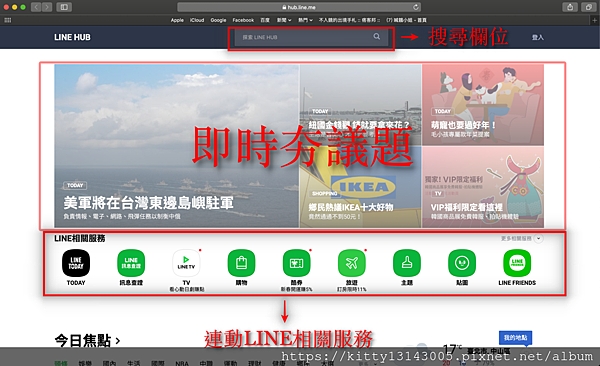Open the Apple bookmark
This screenshot has width=600, height=366.
click(177, 20)
